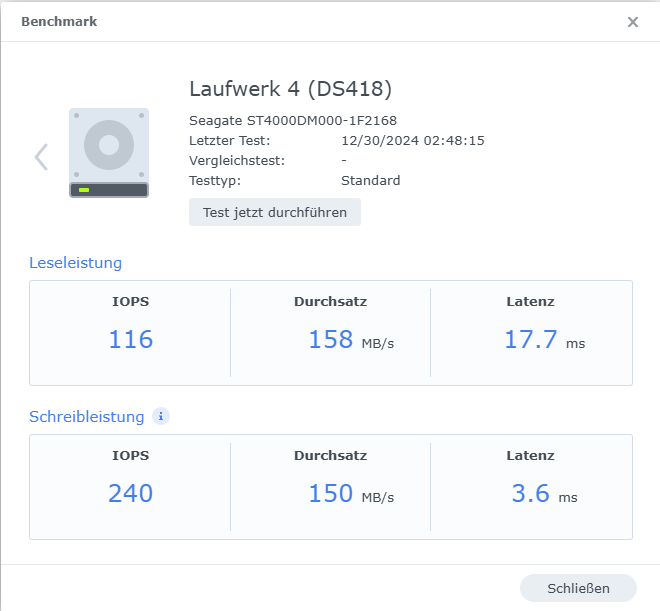Open the Schreibleistung info icon
The width and height of the screenshot is (660, 611).
click(x=161, y=416)
